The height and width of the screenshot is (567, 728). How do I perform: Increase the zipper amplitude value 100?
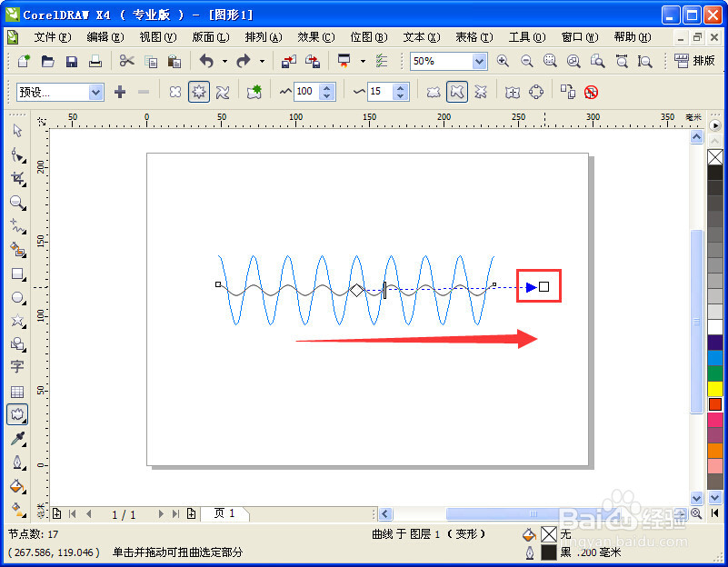click(327, 88)
